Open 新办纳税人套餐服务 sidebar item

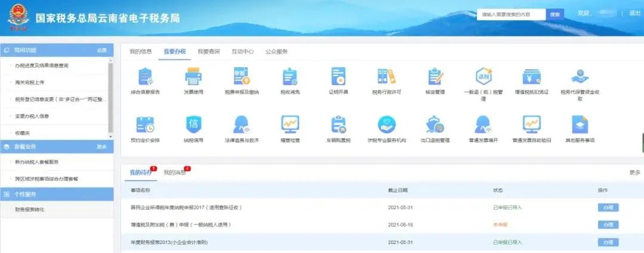tap(37, 162)
